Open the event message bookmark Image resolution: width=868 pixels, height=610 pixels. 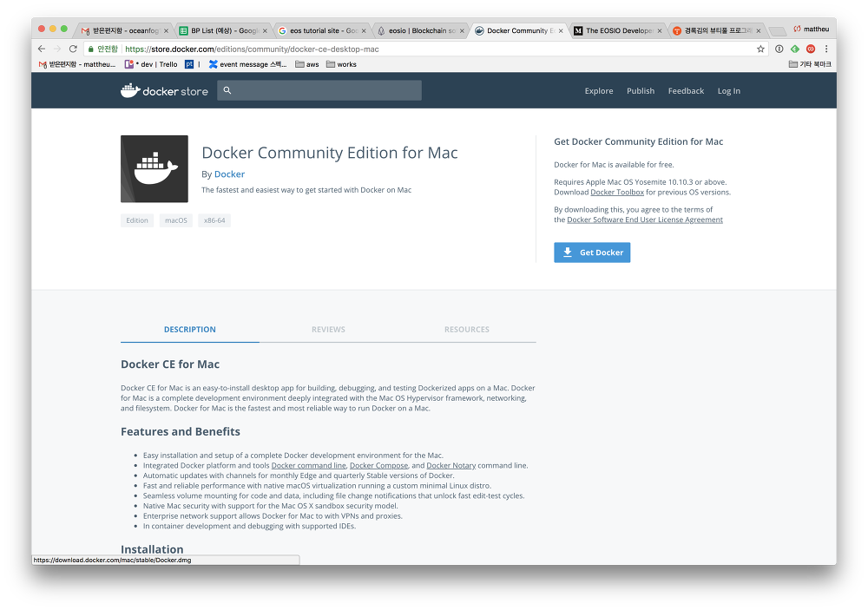(247, 64)
